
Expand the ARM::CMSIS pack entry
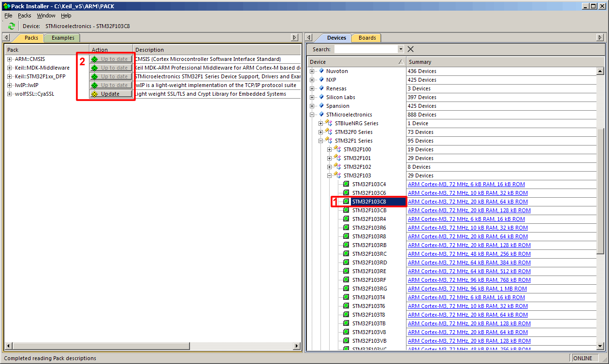(x=10, y=59)
